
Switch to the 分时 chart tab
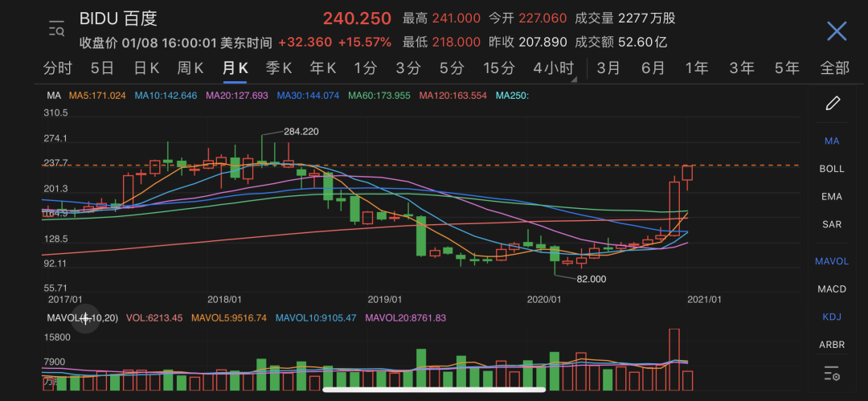(x=58, y=68)
